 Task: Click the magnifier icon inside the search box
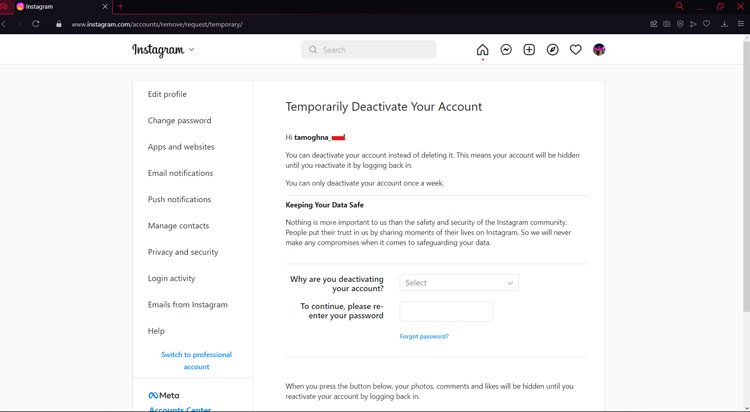[x=313, y=50]
